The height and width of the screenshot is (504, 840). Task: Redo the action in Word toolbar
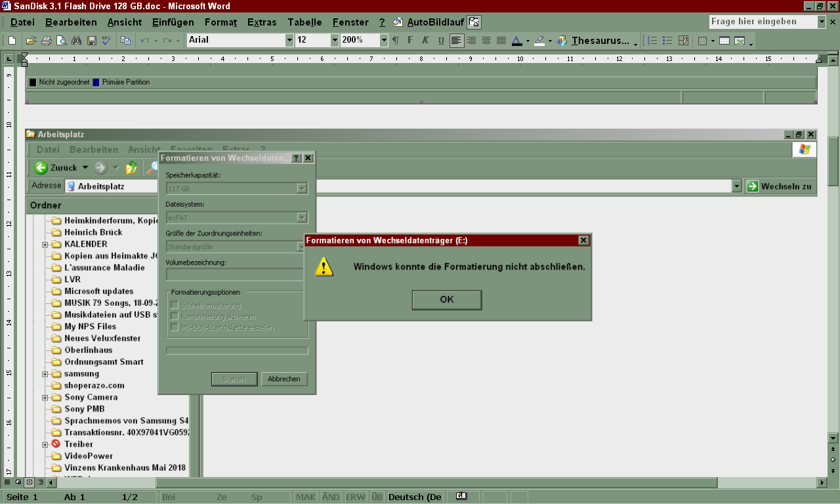(x=167, y=41)
